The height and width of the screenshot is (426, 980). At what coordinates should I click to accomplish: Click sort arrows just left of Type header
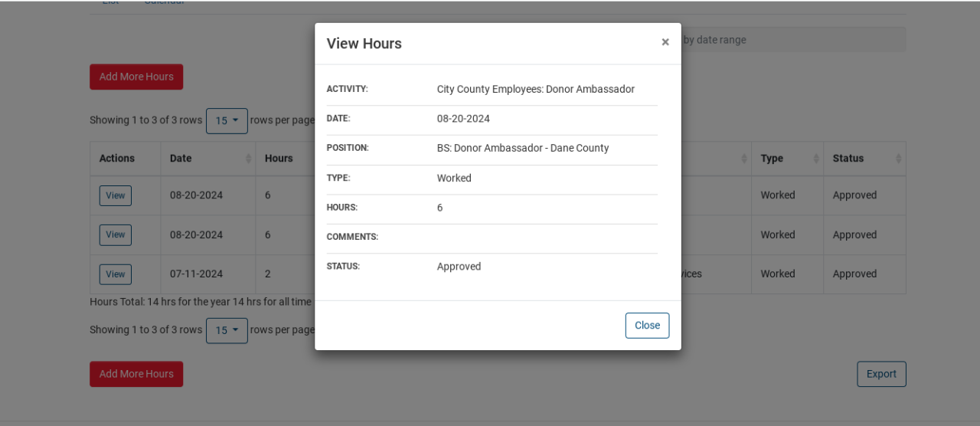tap(744, 159)
